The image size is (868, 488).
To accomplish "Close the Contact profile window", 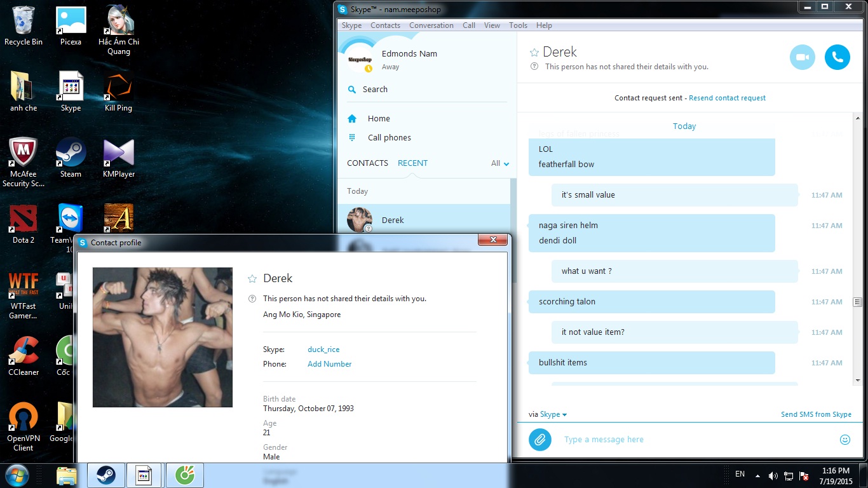I will click(492, 240).
